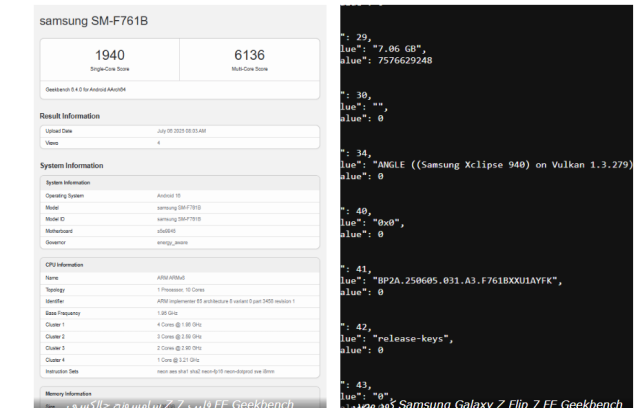Select the neon aes sha1 instruction sets value
Viewport: 640px width, 408px height.
click(216, 372)
